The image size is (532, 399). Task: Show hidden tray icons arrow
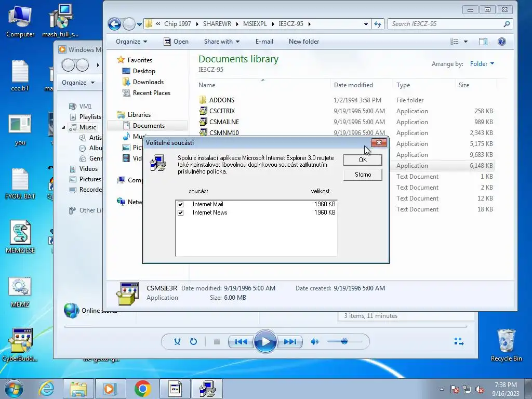442,389
